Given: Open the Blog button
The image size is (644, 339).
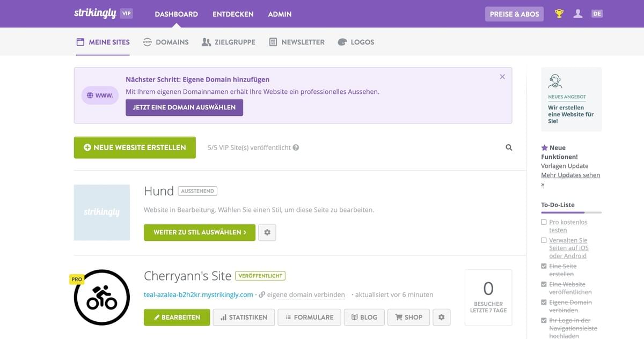Looking at the screenshot, I should [x=364, y=317].
